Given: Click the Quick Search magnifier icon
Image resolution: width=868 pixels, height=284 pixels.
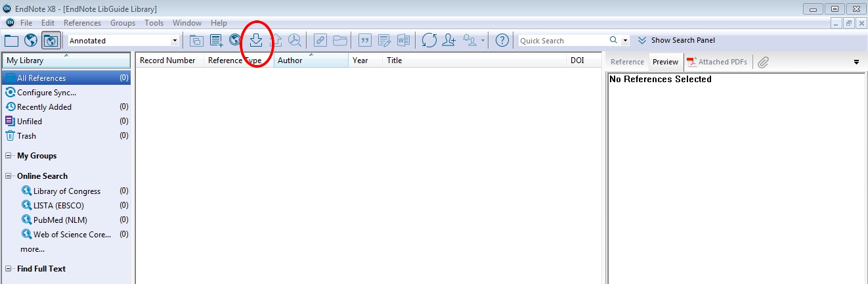Looking at the screenshot, I should (x=613, y=40).
